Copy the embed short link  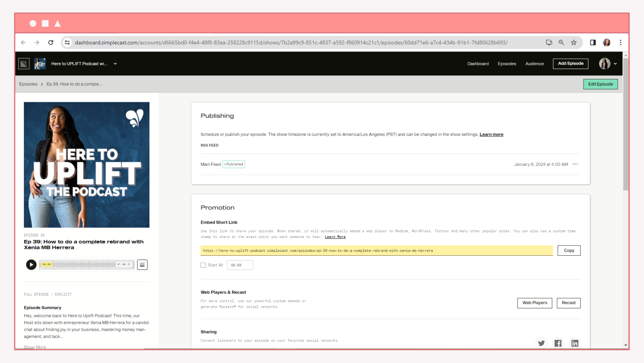(569, 251)
